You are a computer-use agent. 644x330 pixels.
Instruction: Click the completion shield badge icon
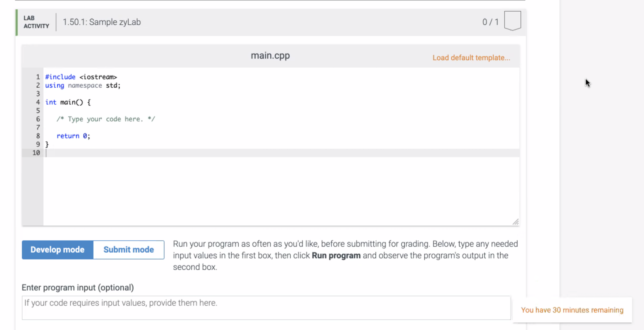point(512,20)
